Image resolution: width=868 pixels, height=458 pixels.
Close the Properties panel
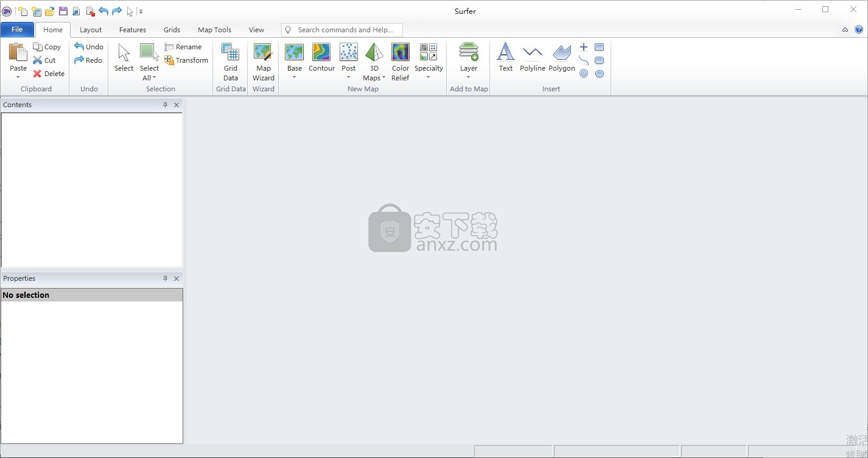coord(177,278)
